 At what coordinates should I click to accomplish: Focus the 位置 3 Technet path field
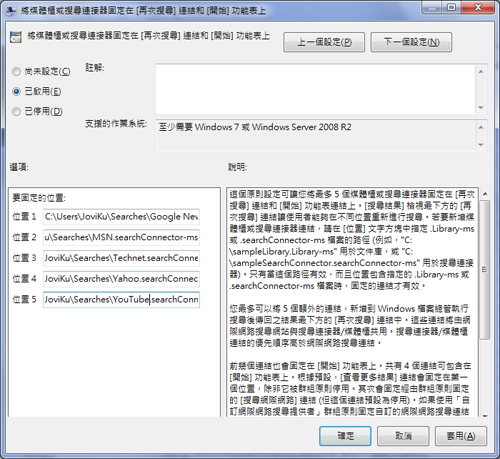[121, 258]
